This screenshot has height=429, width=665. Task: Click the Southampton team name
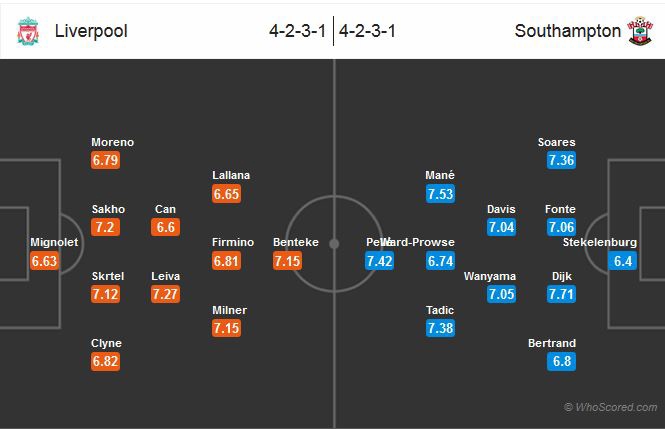567,31
